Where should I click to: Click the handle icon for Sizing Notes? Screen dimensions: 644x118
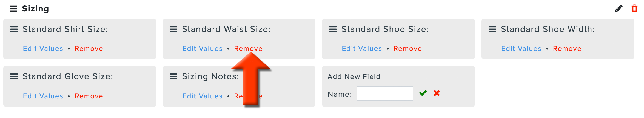pyautogui.click(x=173, y=76)
